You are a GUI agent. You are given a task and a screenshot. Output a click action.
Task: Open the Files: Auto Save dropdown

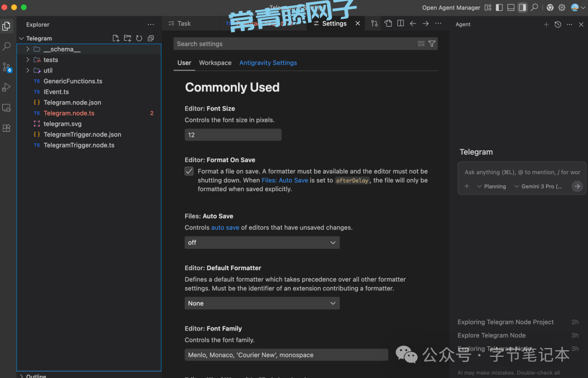(262, 242)
